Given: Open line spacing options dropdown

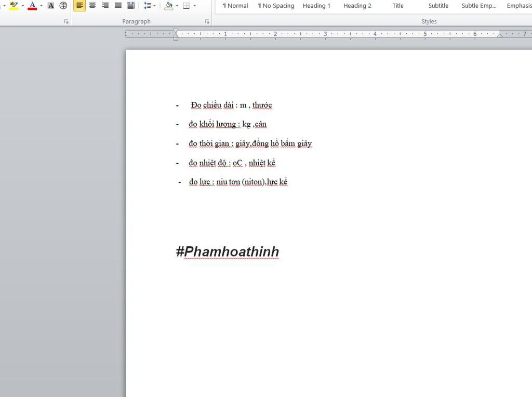Looking at the screenshot, I should (149, 6).
